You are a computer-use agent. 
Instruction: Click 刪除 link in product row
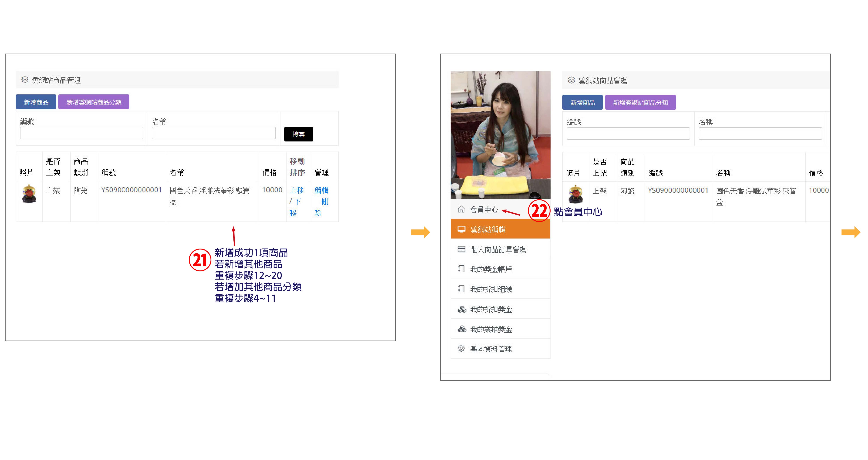point(321,207)
